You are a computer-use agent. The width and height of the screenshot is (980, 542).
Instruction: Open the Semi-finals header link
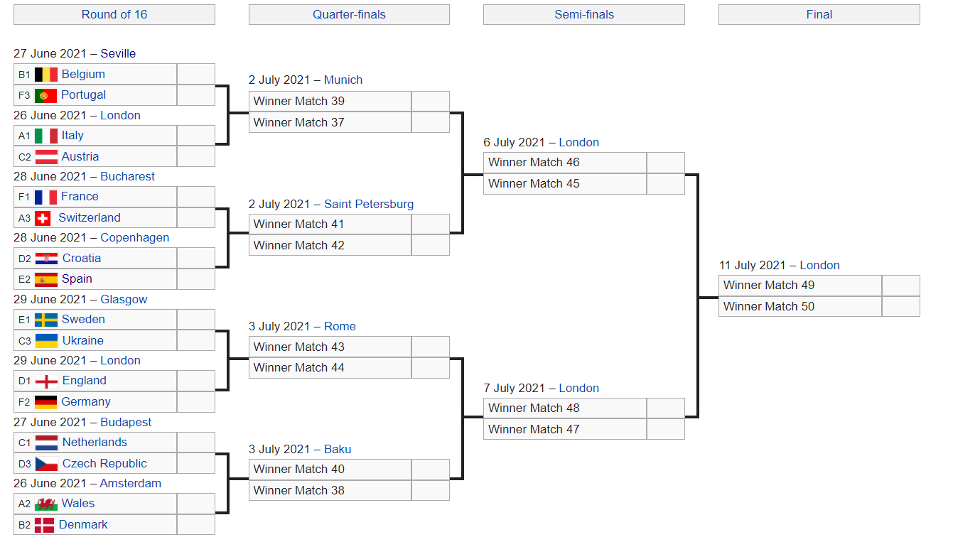point(584,14)
